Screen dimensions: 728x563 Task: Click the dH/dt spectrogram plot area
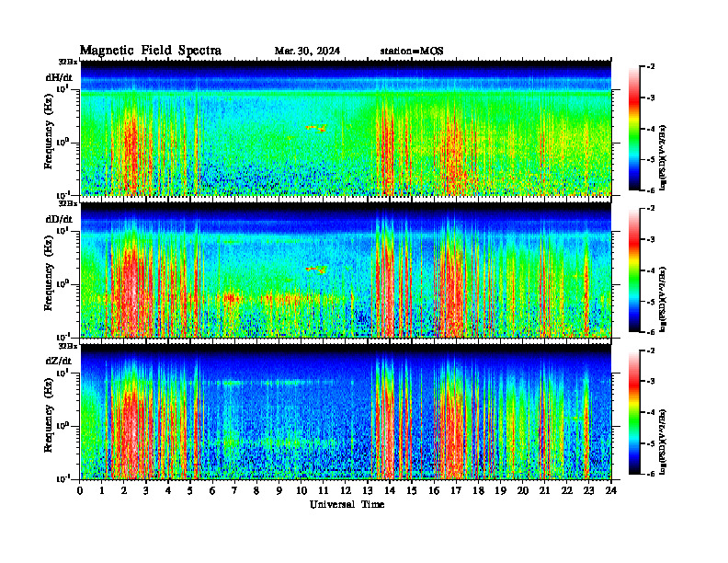346,128
